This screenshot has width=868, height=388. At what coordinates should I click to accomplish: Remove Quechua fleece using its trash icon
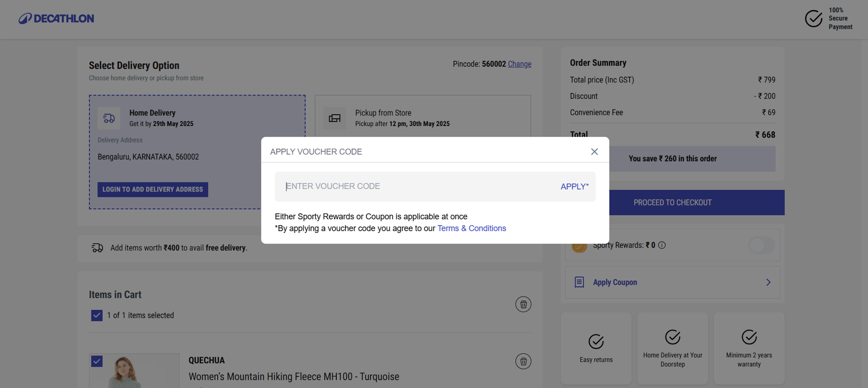[x=523, y=361]
